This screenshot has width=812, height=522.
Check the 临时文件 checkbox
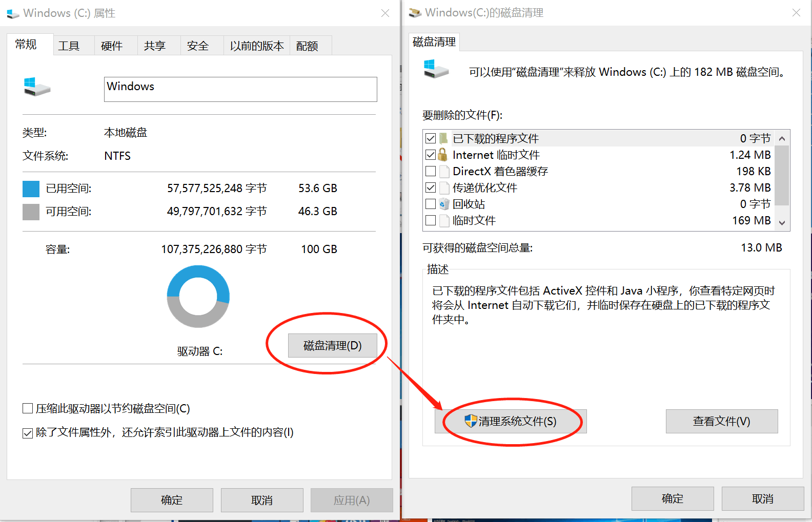tap(431, 220)
